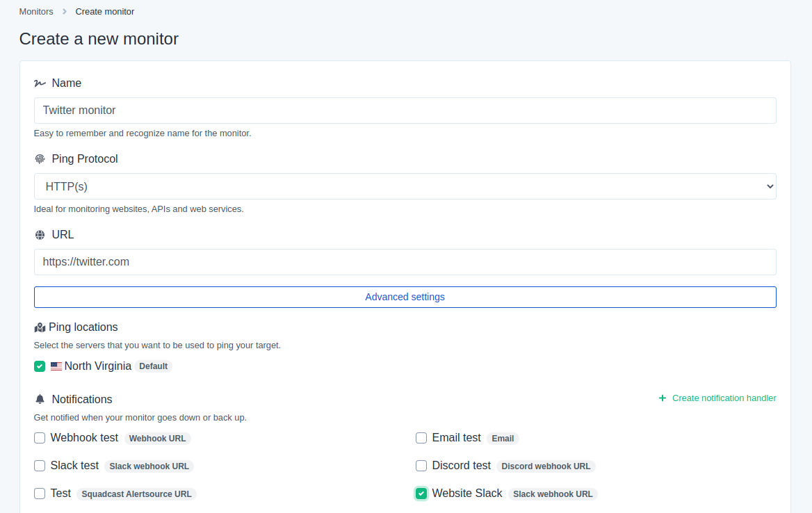Focus the Name field containing Twitter monitor
Image resolution: width=812 pixels, height=513 pixels.
coord(405,111)
